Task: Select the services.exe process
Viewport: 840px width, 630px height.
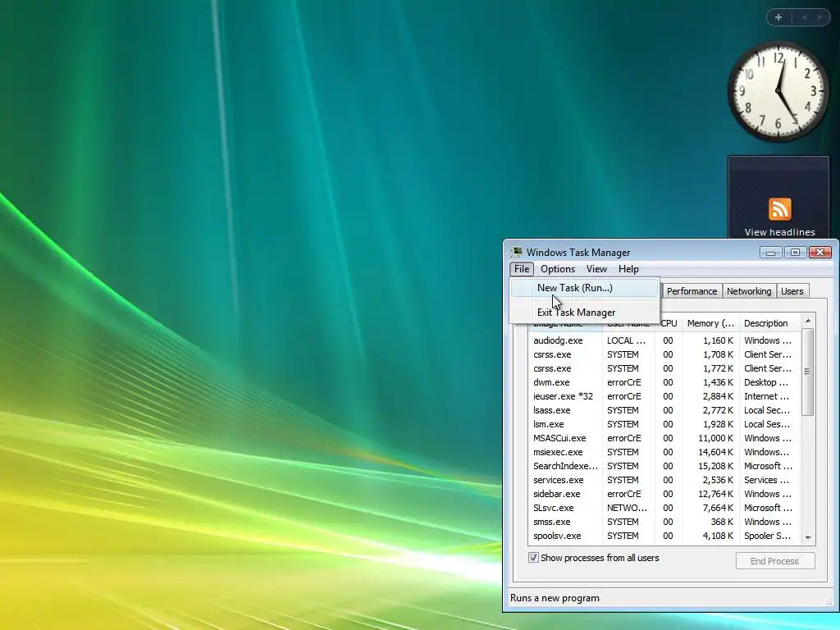Action: 664,479
